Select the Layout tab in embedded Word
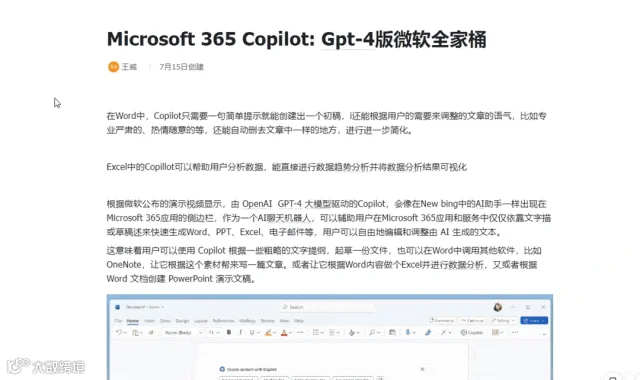 tap(200, 321)
